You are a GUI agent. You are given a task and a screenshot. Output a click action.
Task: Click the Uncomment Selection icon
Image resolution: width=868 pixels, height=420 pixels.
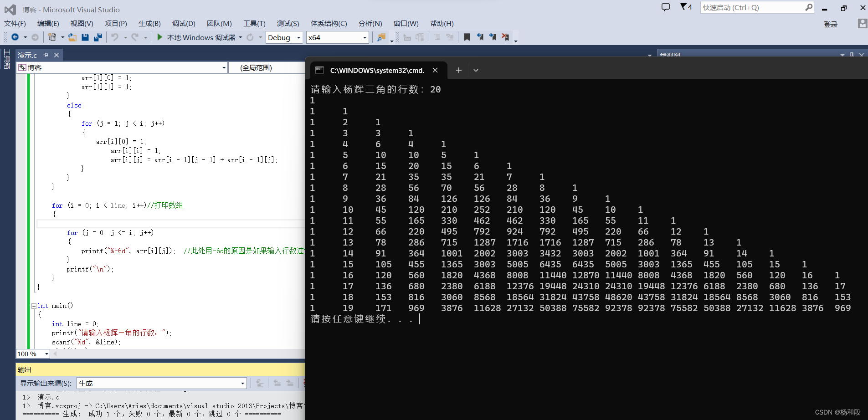click(x=450, y=37)
